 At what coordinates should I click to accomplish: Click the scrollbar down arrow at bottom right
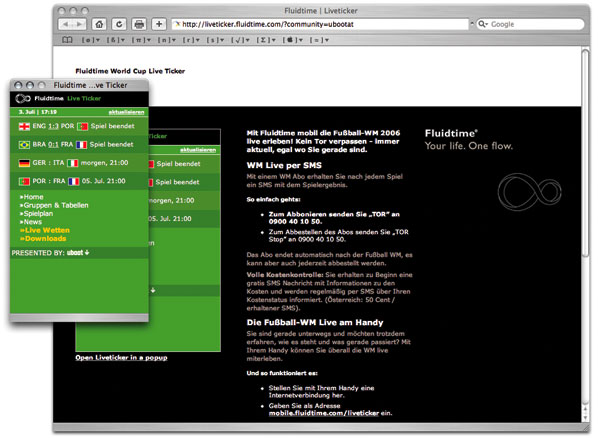point(586,417)
